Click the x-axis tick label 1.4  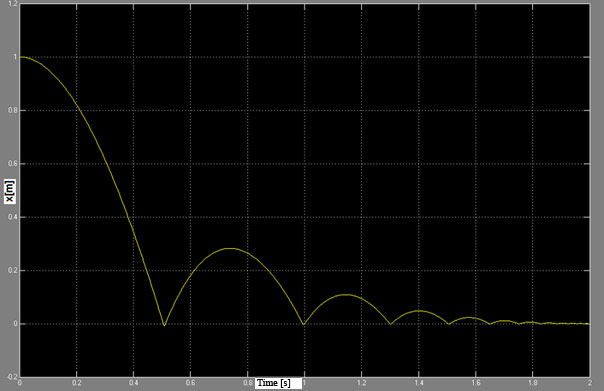(x=419, y=383)
